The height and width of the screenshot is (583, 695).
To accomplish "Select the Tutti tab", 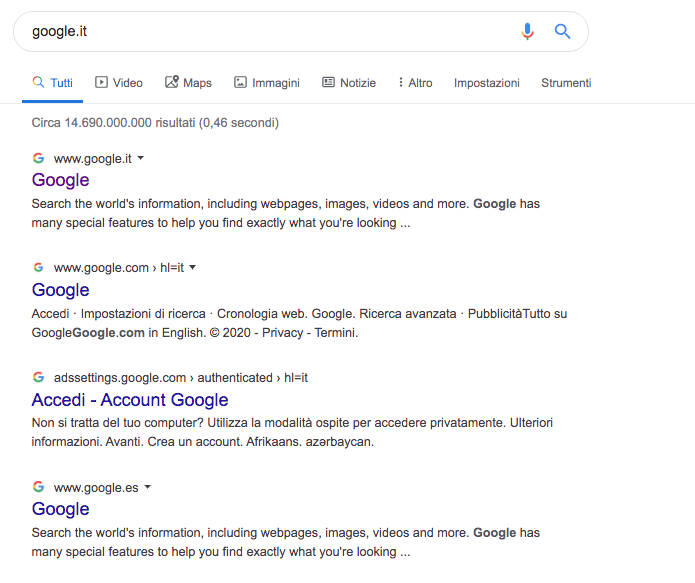I will (52, 83).
